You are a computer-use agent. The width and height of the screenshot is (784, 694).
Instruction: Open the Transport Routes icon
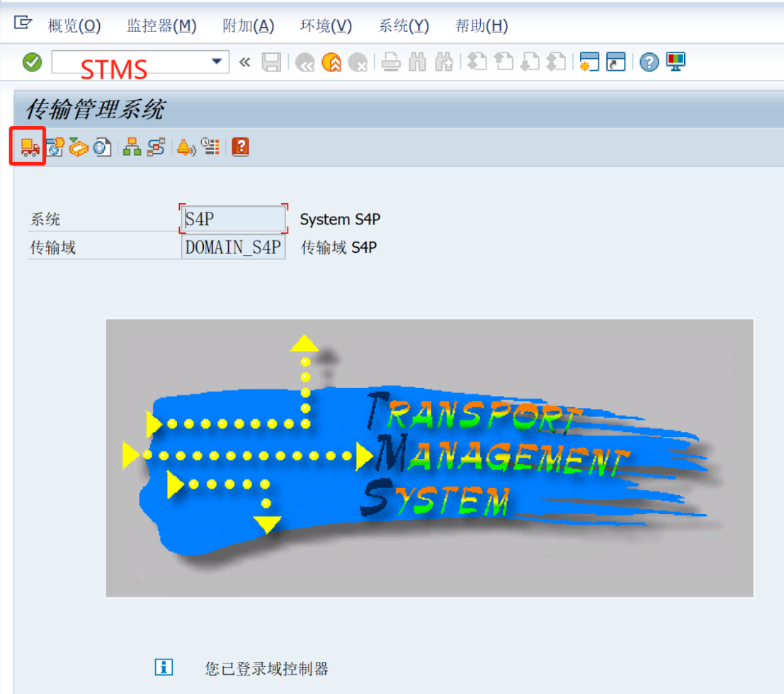pos(157,147)
